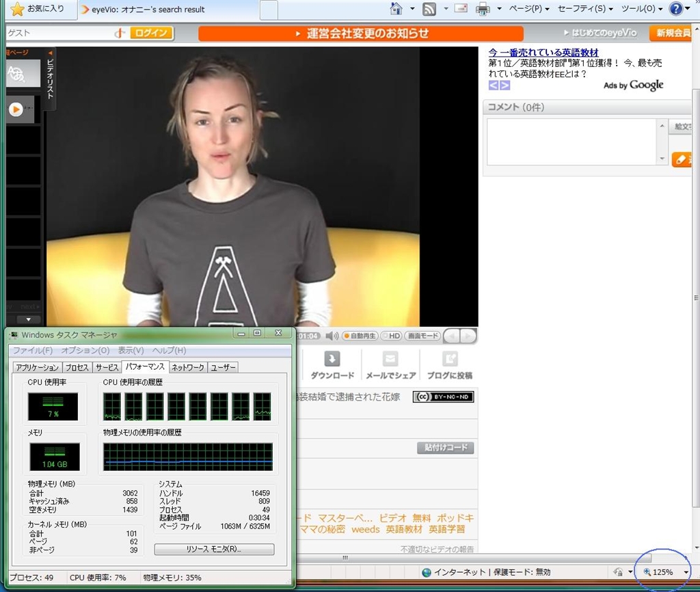Click down arrow of comment box scrollbar
The width and height of the screenshot is (700, 592).
(662, 159)
